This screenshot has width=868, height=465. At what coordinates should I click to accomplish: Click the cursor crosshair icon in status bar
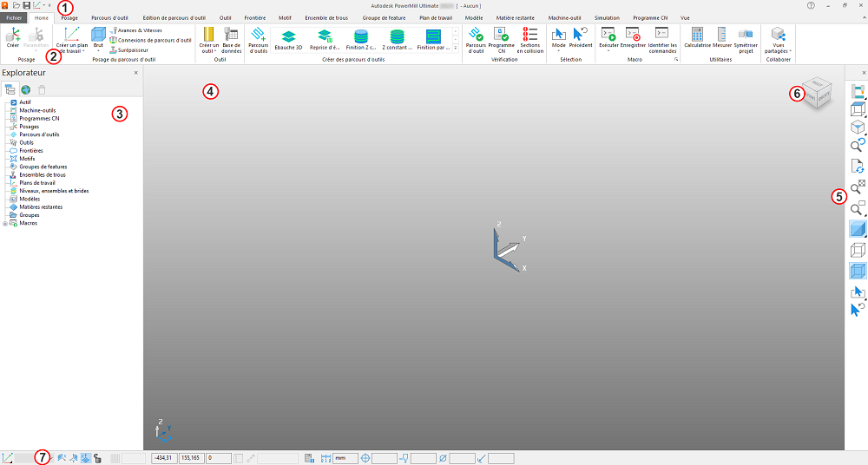point(365,458)
